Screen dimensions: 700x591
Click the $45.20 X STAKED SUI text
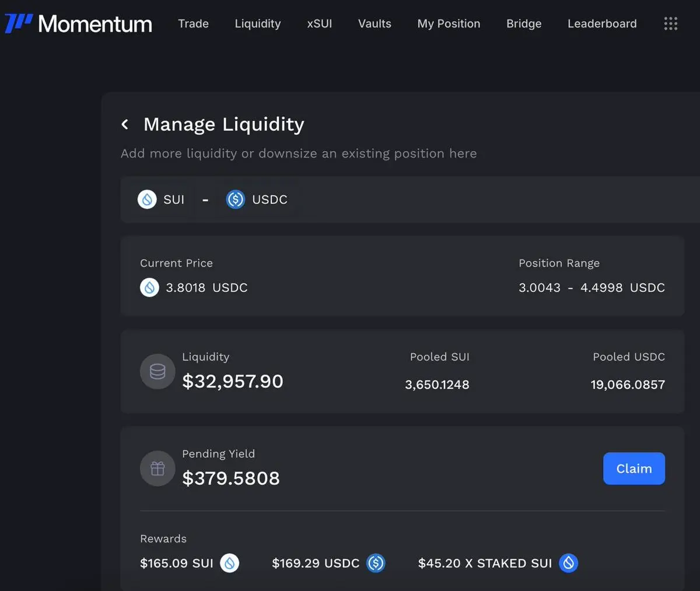click(x=485, y=563)
